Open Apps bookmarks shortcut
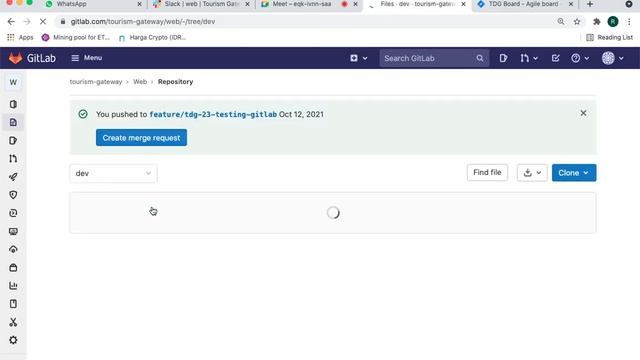This screenshot has height=360, width=640. [x=20, y=38]
